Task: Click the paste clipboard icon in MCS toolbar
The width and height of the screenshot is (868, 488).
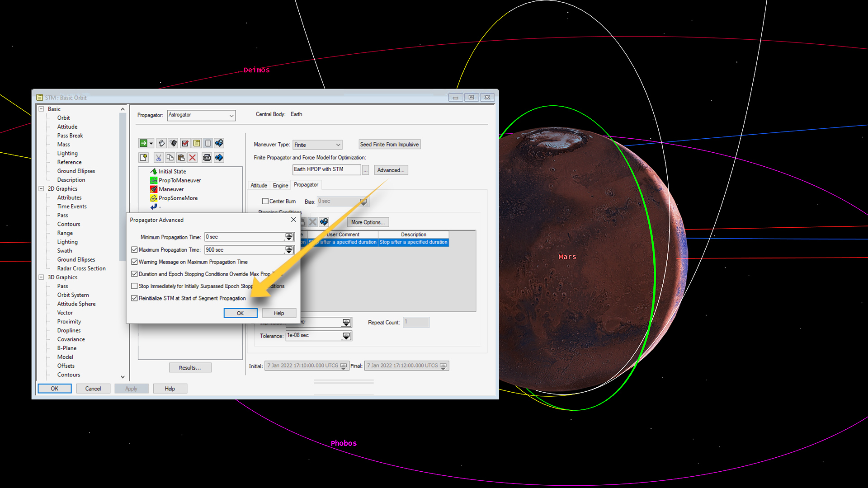Action: coord(181,158)
